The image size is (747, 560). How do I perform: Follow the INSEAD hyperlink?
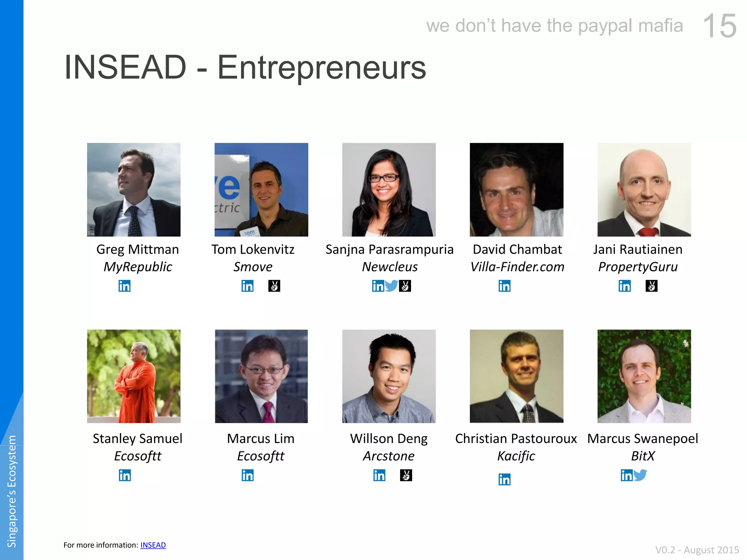click(x=153, y=545)
